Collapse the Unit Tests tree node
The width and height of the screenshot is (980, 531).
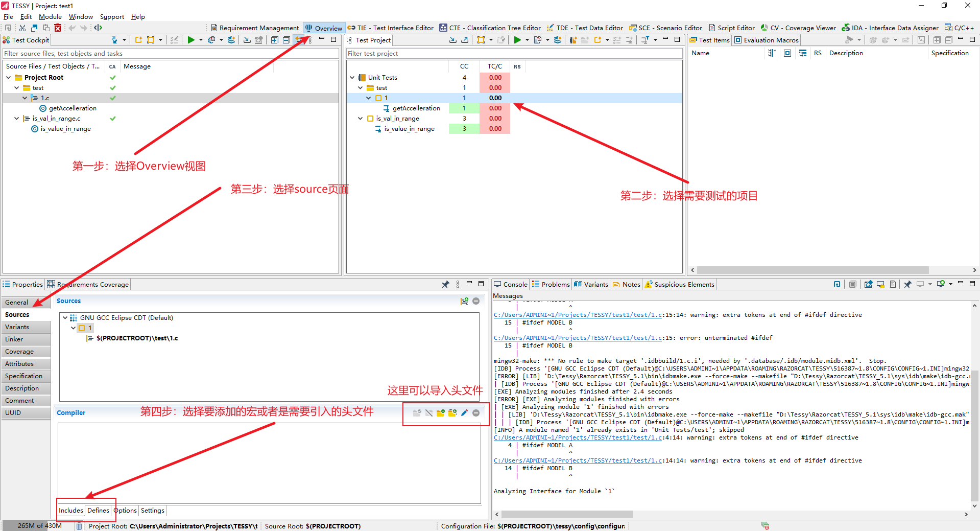point(352,78)
